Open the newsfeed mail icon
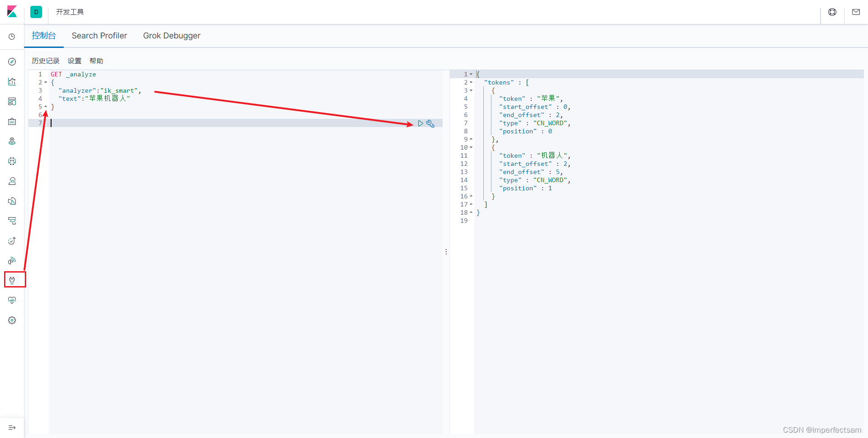The image size is (868, 438). (856, 12)
